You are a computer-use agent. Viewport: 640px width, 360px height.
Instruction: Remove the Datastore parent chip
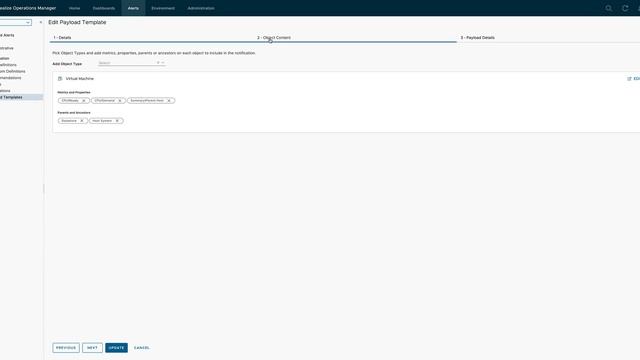(82, 121)
